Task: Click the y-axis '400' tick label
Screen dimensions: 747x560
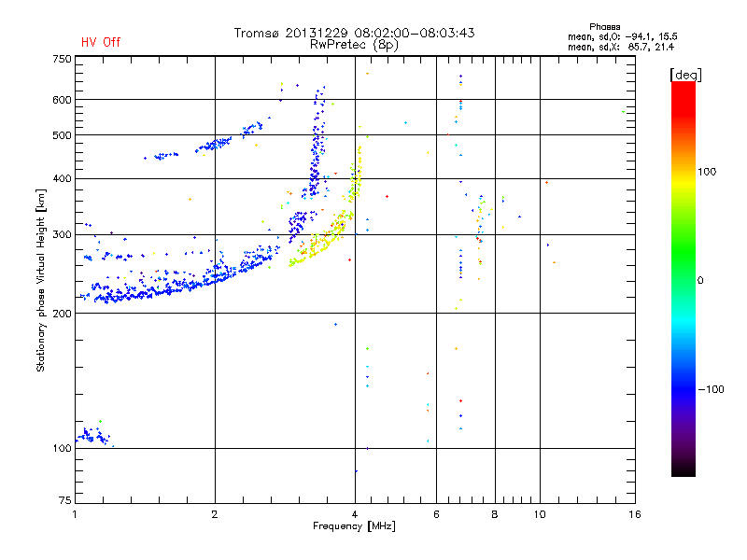Action: [x=62, y=178]
